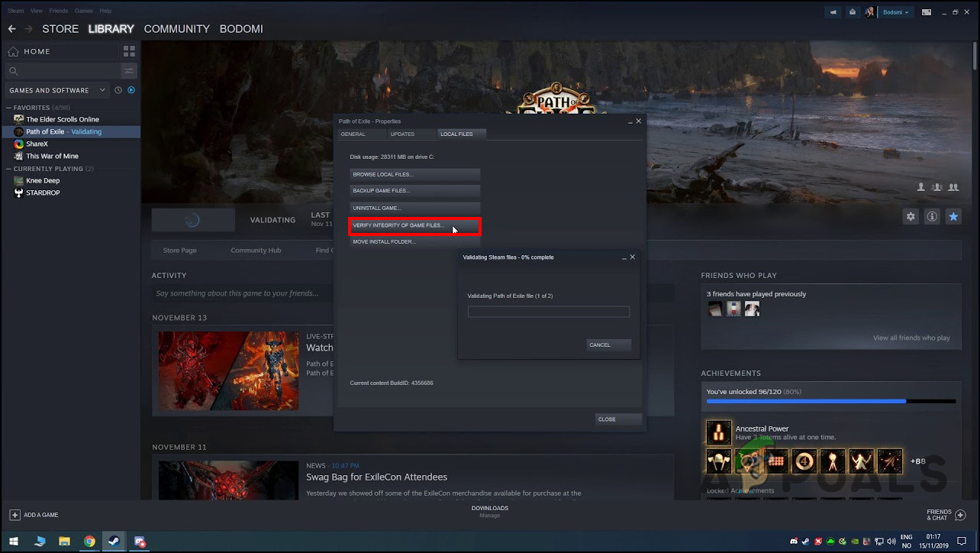Click Browse Local Files button
The image size is (980, 553).
[x=415, y=174]
